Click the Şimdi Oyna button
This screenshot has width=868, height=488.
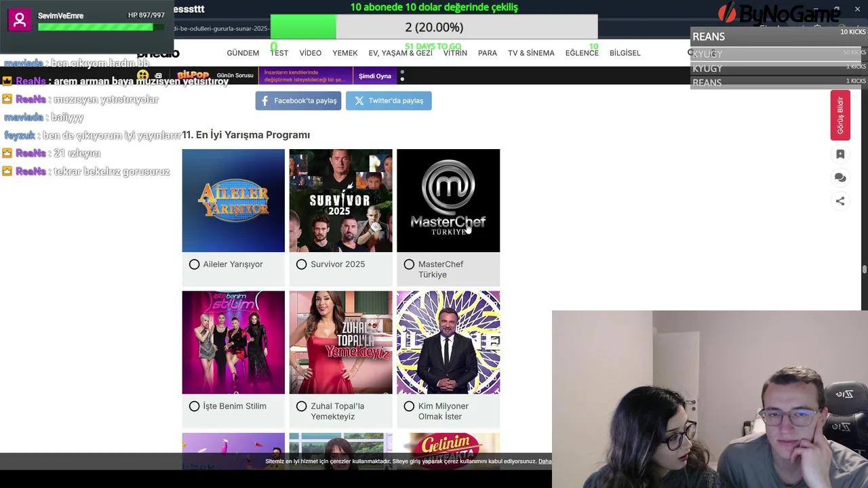(375, 76)
